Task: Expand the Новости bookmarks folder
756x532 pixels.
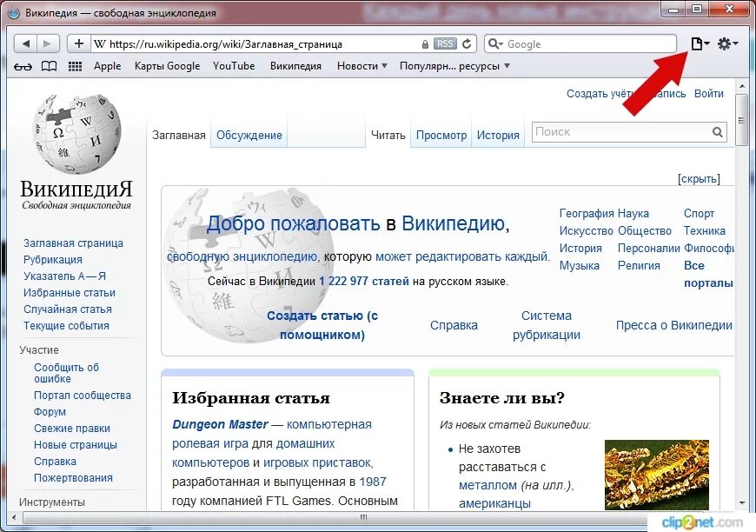Action: [362, 66]
